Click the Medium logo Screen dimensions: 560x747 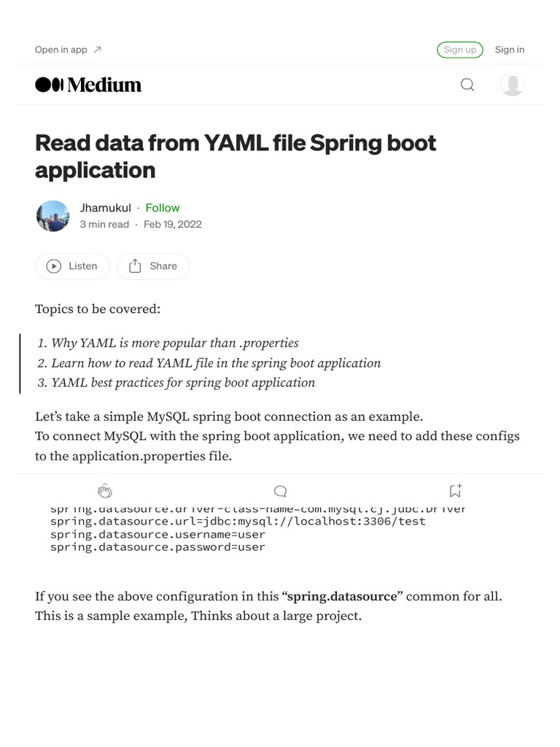(88, 85)
